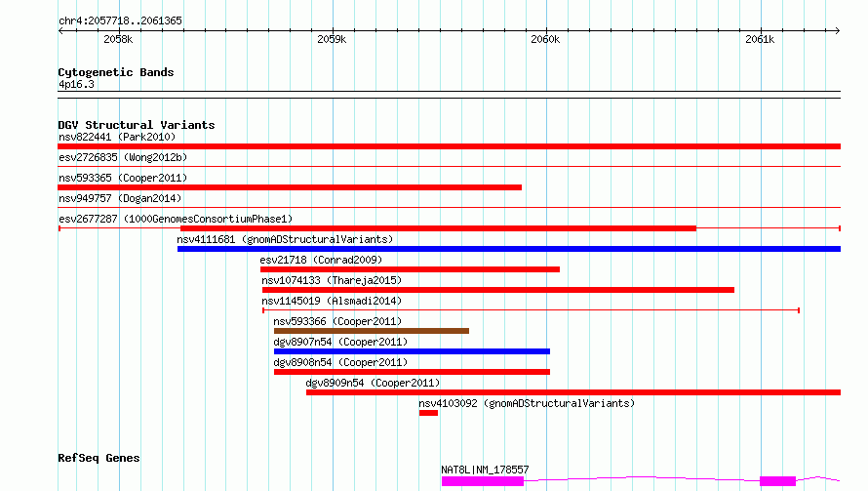The image size is (868, 491).
Task: Click the 2059k ruler tick label
Action: coord(332,39)
